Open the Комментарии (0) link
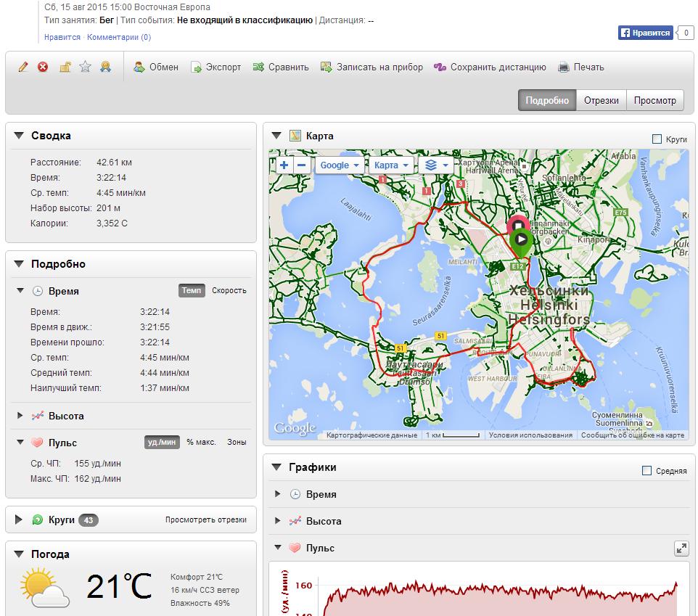The height and width of the screenshot is (616, 698). [119, 37]
